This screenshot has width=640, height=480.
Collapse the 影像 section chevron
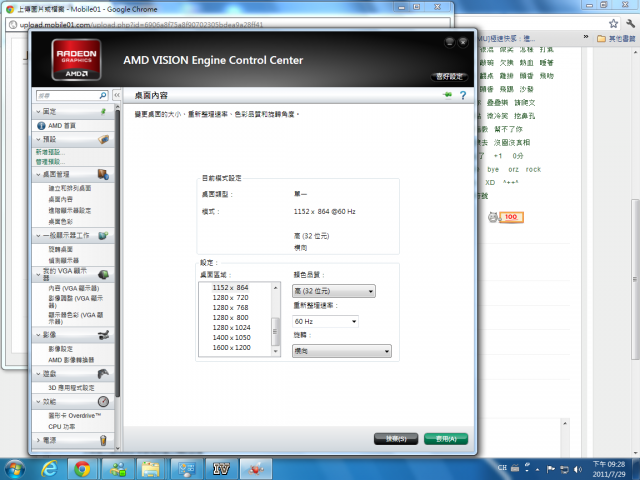point(38,335)
